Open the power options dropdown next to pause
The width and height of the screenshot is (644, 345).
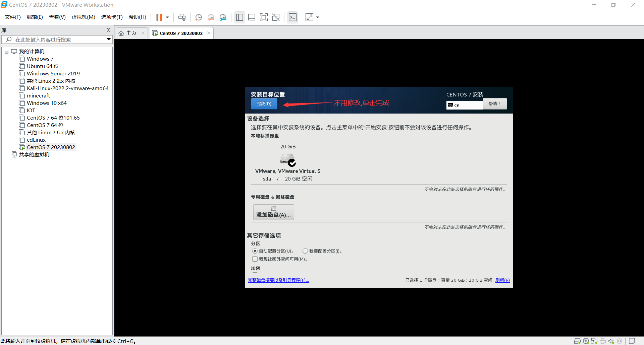coord(167,17)
